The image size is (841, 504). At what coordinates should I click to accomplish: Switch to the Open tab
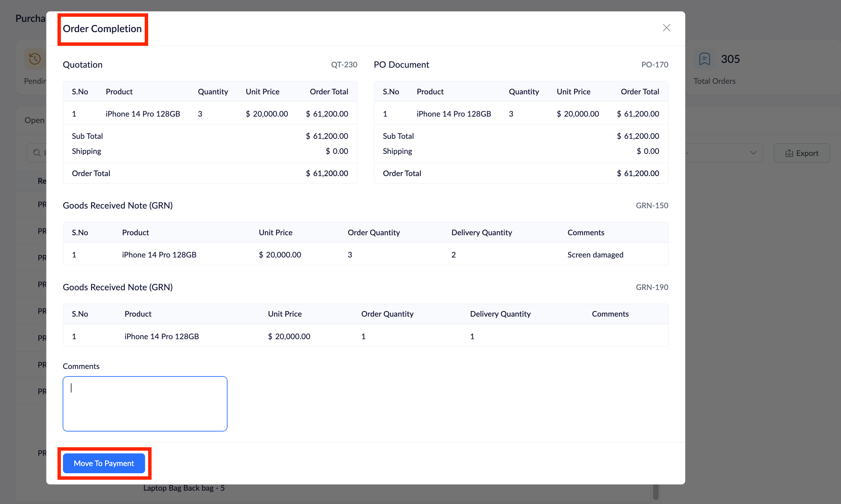pyautogui.click(x=34, y=120)
